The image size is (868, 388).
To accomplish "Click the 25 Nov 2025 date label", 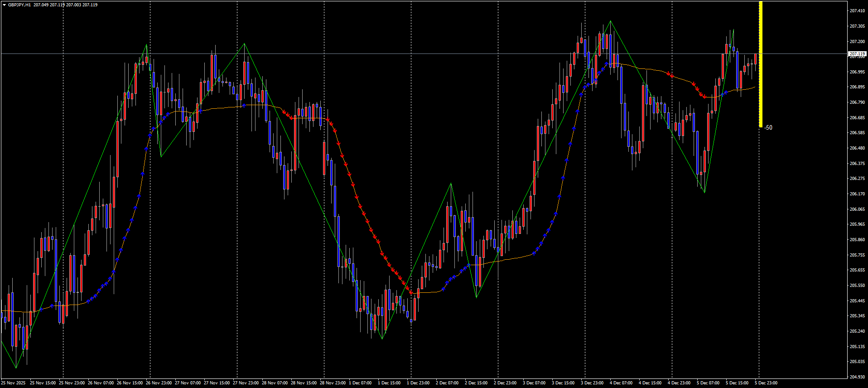I will pos(13,383).
